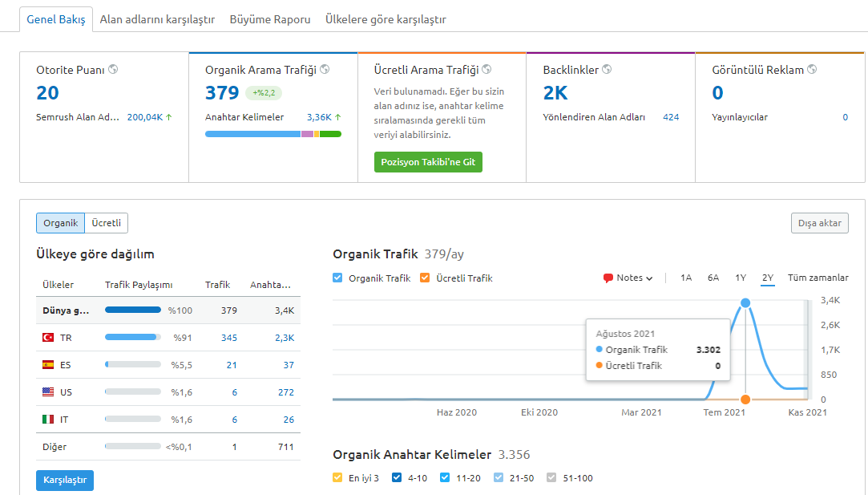Click the Dışa aktar export button
The height and width of the screenshot is (495, 868).
click(x=819, y=223)
